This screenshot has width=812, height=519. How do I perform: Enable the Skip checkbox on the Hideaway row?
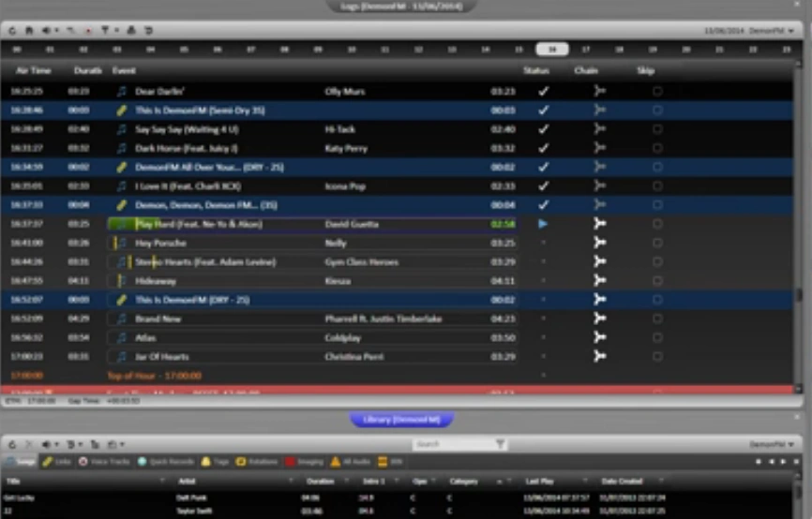(x=657, y=281)
